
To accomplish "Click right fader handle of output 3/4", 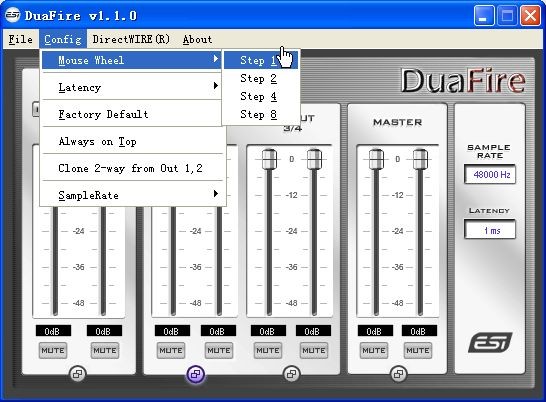I will point(314,159).
